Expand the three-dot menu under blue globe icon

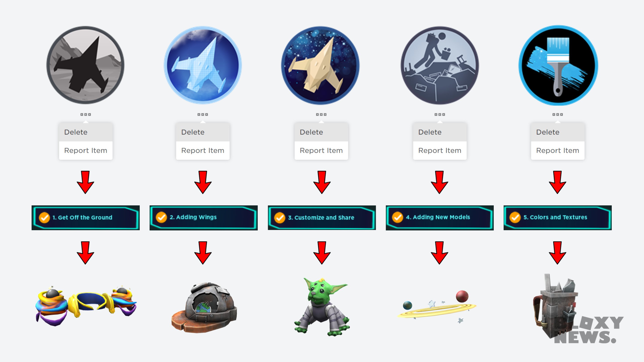[203, 115]
